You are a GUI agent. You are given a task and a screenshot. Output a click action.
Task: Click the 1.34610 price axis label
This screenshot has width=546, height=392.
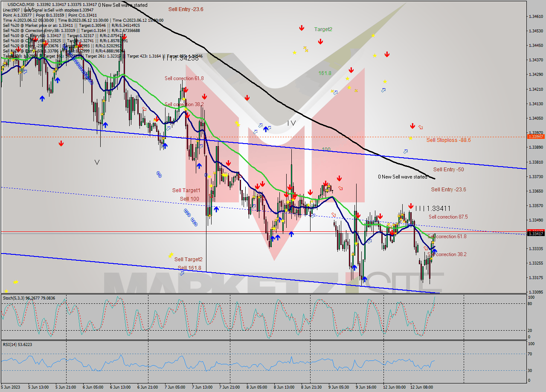[535, 16]
